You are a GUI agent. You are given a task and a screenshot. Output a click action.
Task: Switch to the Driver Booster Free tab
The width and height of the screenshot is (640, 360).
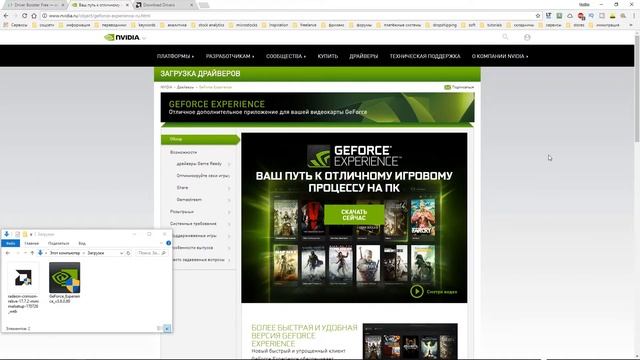click(x=34, y=5)
